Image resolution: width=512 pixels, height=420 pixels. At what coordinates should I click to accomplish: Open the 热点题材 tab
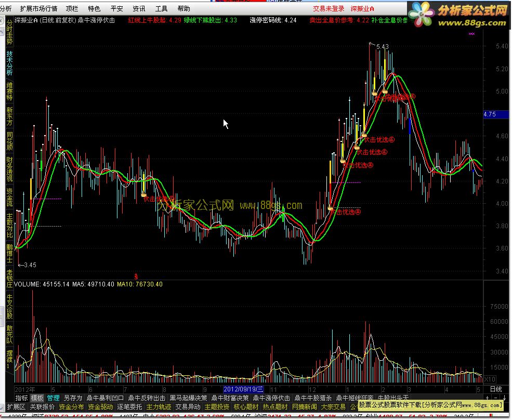coord(275,407)
